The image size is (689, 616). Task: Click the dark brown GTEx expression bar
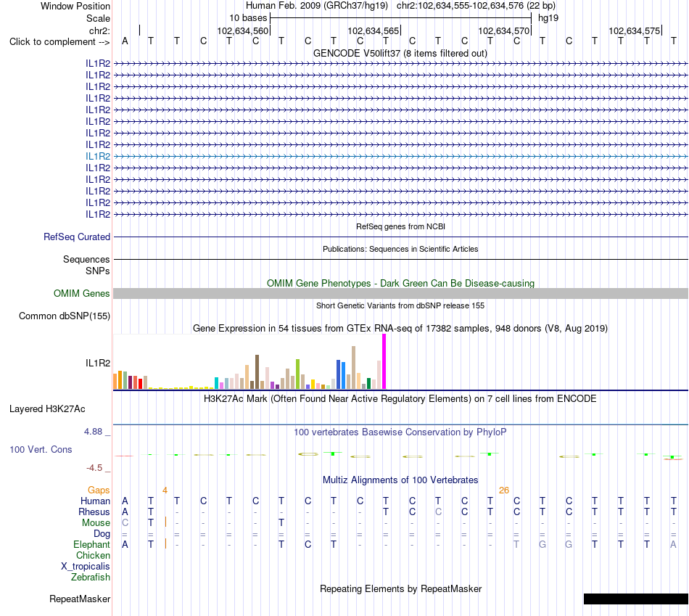pyautogui.click(x=257, y=372)
